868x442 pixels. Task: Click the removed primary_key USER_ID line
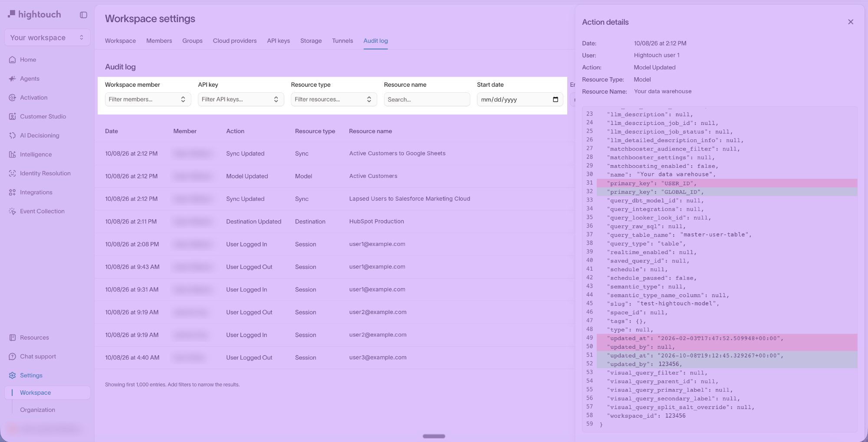coord(727,183)
